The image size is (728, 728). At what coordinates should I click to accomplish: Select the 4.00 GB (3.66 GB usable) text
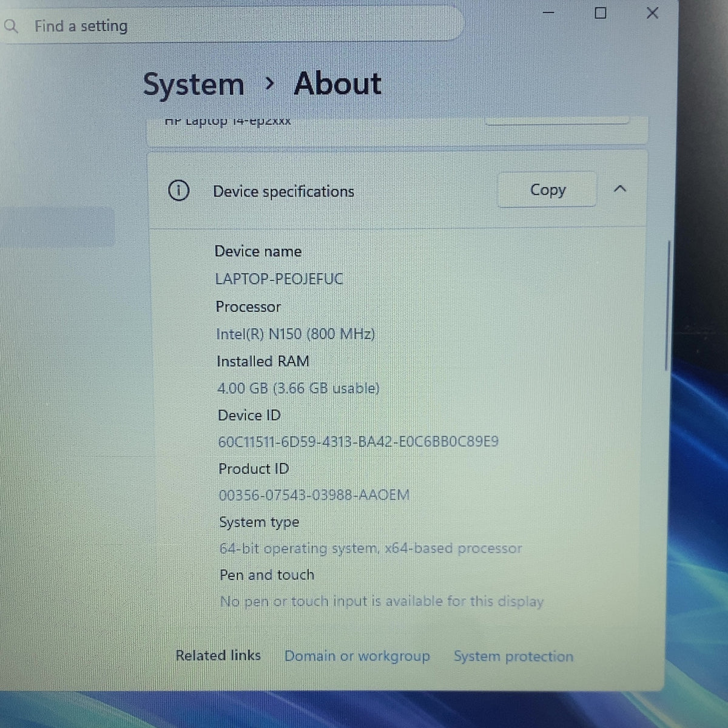pos(298,388)
